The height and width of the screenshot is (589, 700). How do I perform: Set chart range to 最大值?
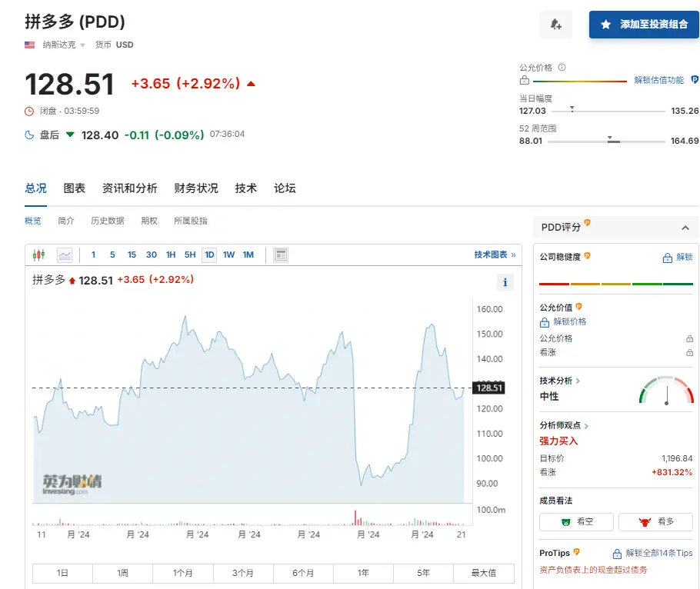484,573
